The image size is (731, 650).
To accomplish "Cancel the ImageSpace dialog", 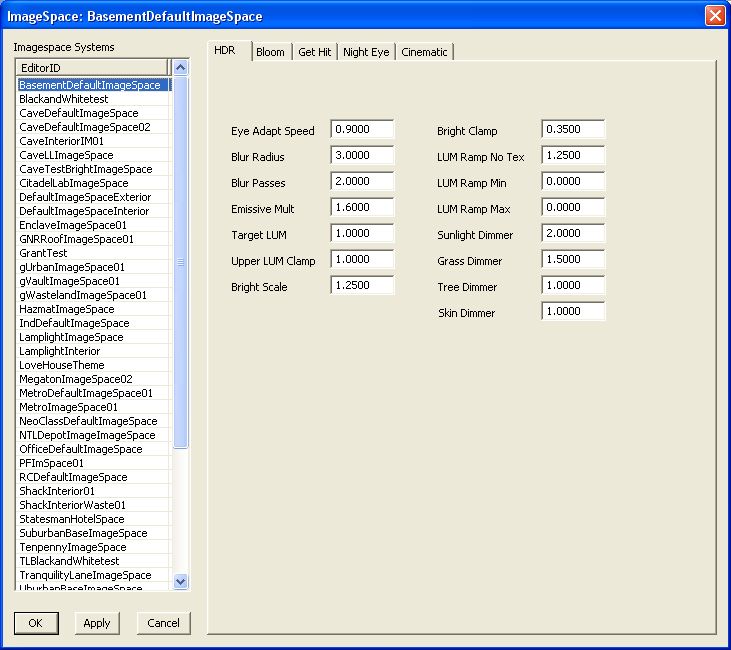I will 164,623.
